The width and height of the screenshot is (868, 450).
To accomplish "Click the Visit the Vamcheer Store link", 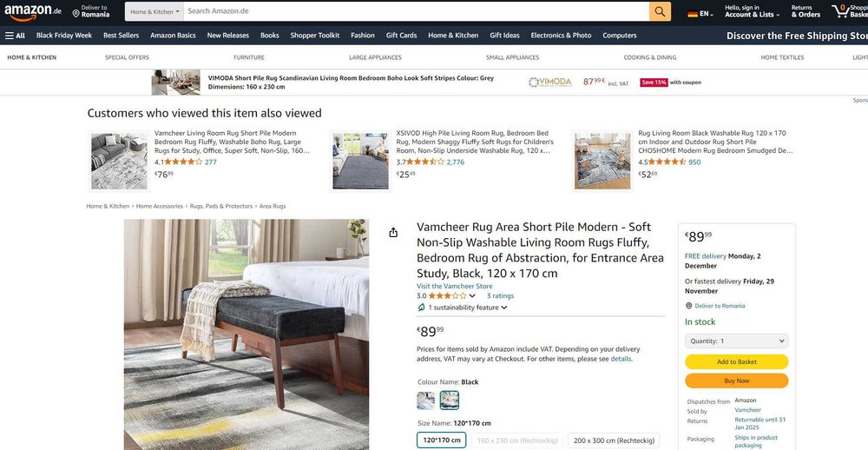I will point(455,287).
